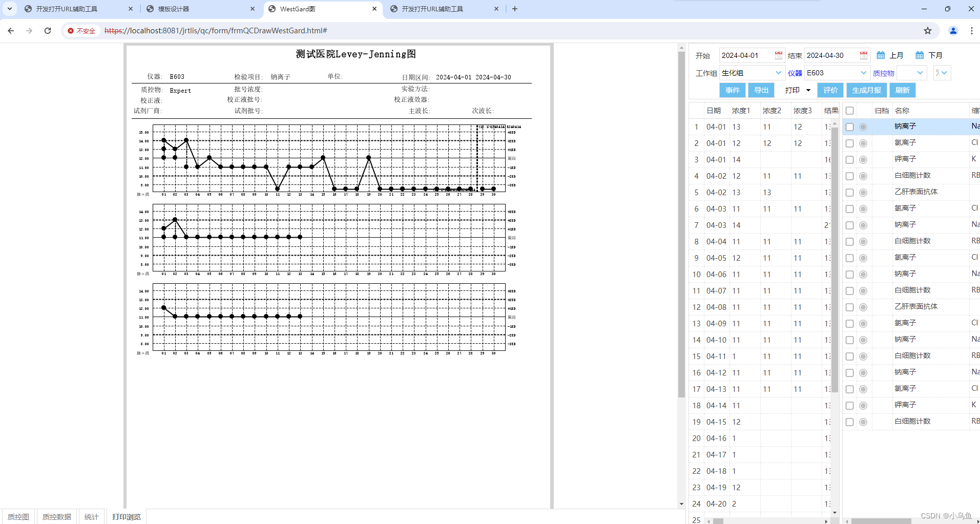
Task: Go back to the previous page
Action: click(x=11, y=31)
